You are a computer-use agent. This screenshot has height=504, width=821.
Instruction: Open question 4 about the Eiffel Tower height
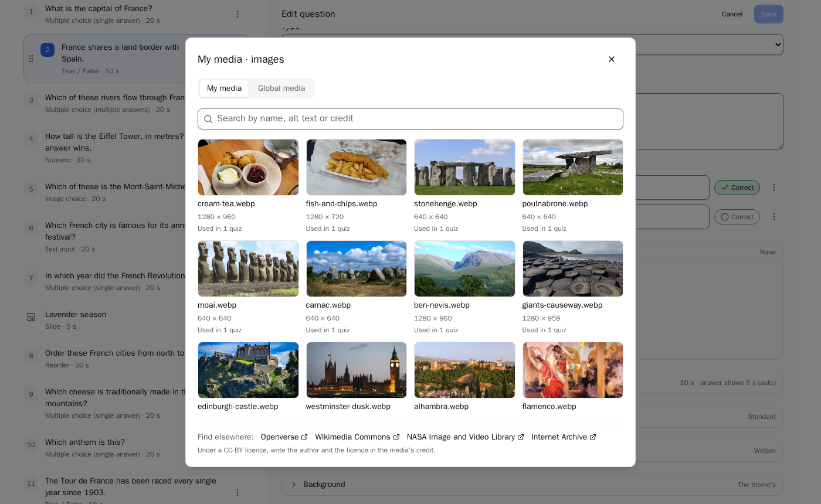coord(136,148)
